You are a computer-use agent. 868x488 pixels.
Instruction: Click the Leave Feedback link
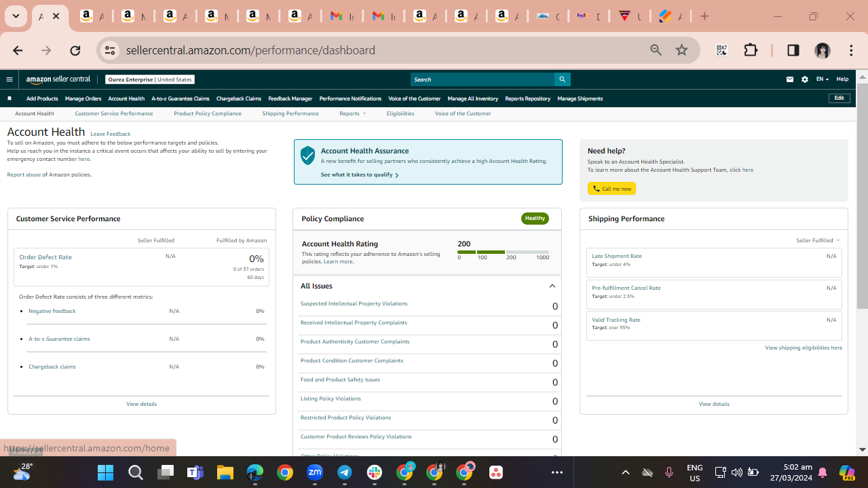[111, 134]
